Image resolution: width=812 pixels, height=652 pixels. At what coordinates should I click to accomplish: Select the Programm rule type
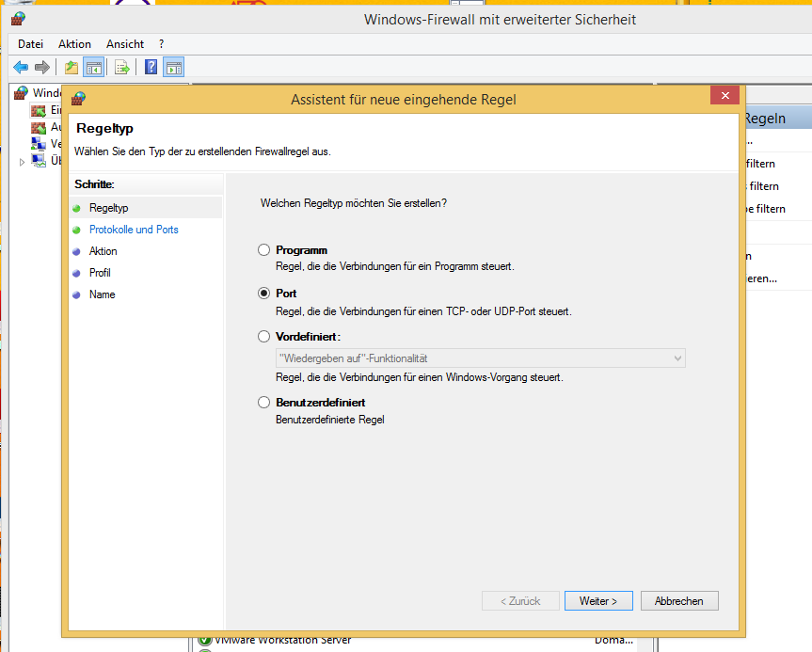pos(264,250)
